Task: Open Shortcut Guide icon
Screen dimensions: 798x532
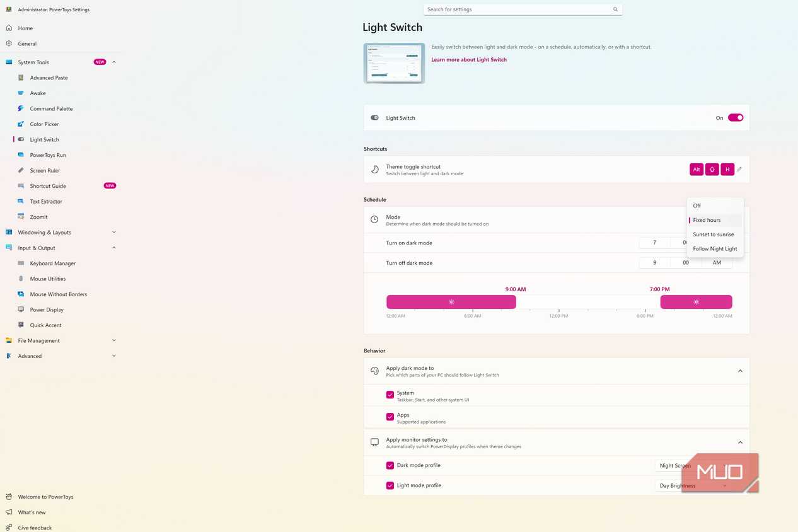Action: pyautogui.click(x=21, y=186)
